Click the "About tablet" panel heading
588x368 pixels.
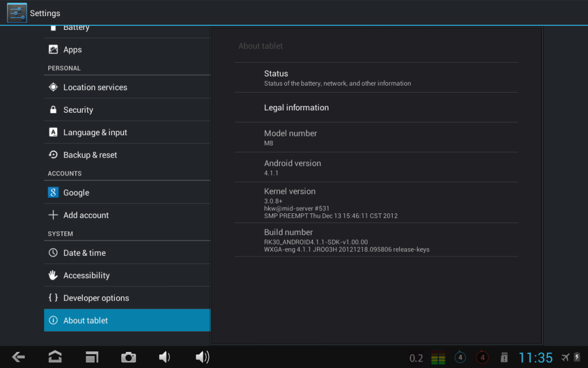point(261,46)
